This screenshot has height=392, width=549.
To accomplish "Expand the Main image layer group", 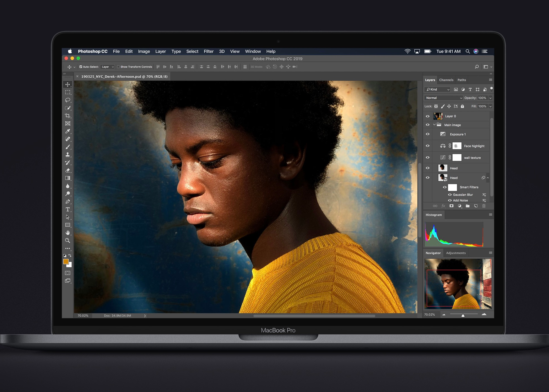I will 434,124.
